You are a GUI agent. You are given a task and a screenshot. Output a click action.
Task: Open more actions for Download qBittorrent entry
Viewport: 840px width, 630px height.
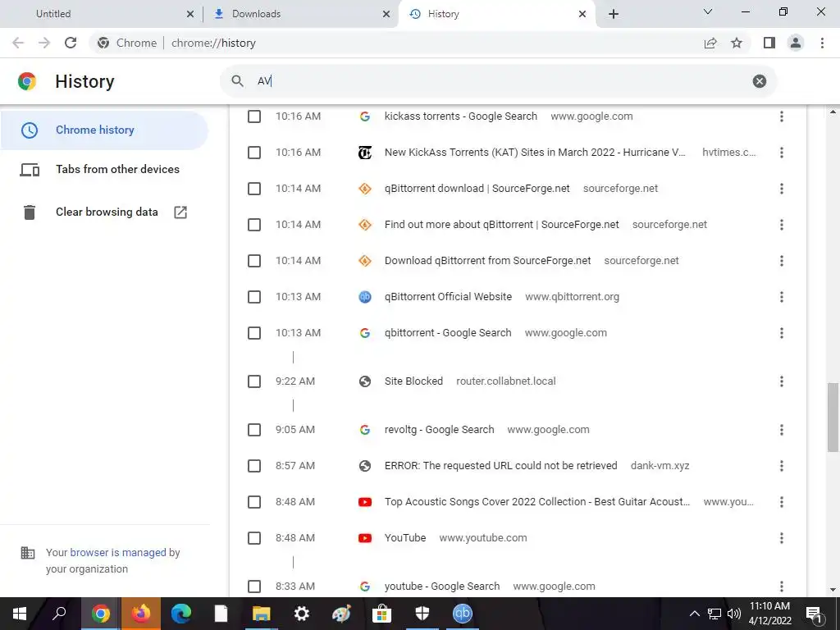[782, 261]
